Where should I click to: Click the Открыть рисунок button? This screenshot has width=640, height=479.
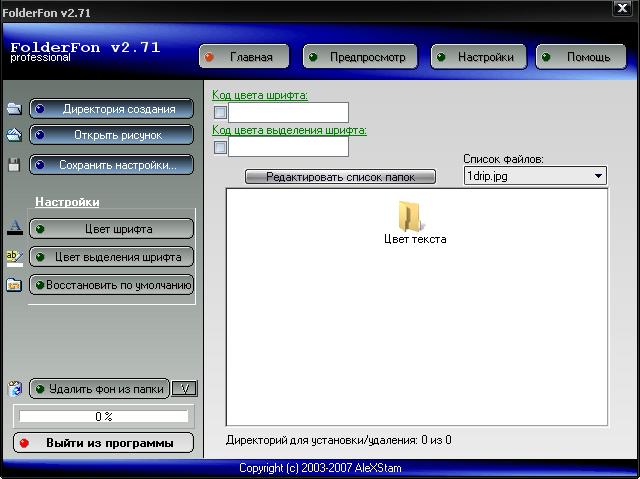coord(111,135)
